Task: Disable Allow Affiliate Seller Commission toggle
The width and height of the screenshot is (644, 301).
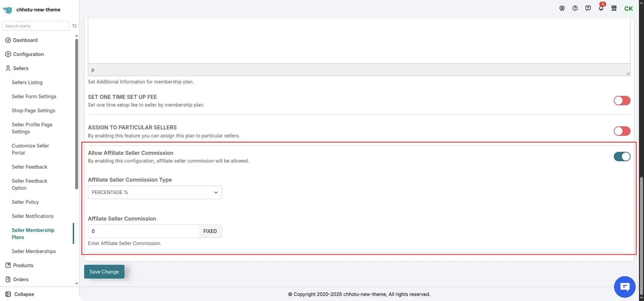Action: tap(622, 157)
